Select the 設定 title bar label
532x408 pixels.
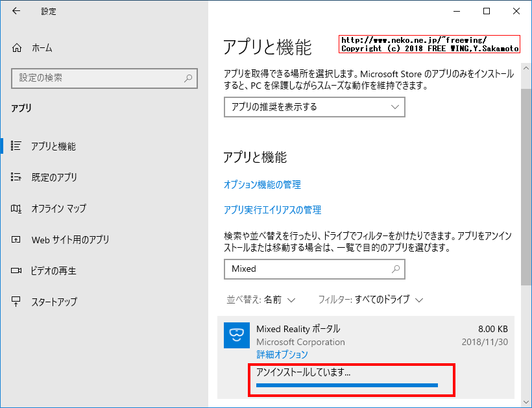click(49, 11)
